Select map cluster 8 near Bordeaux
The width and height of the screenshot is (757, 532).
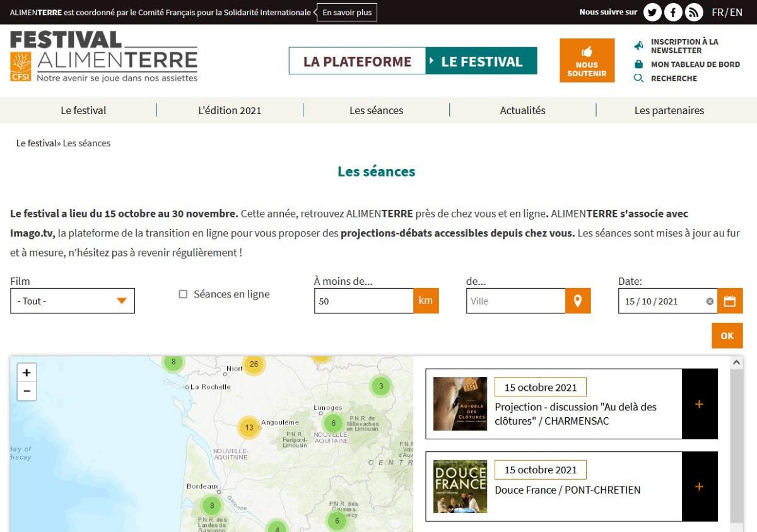[212, 506]
